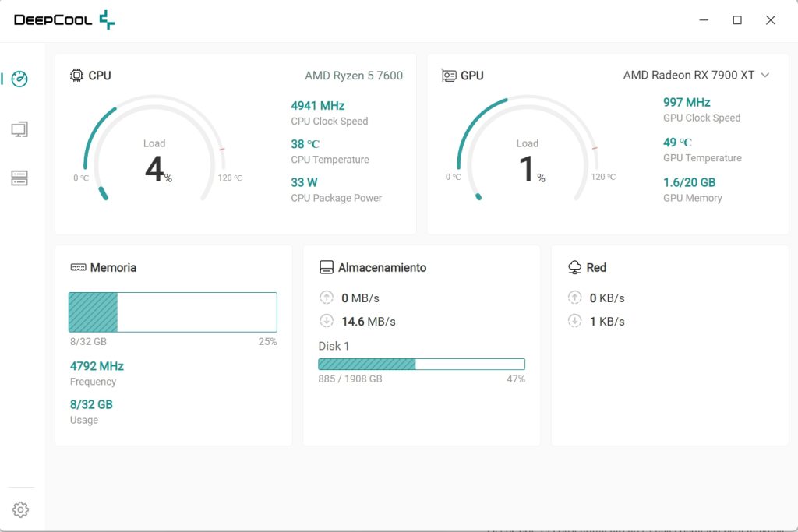The height and width of the screenshot is (532, 798).
Task: Click the Memoria heading
Action: pyautogui.click(x=113, y=267)
